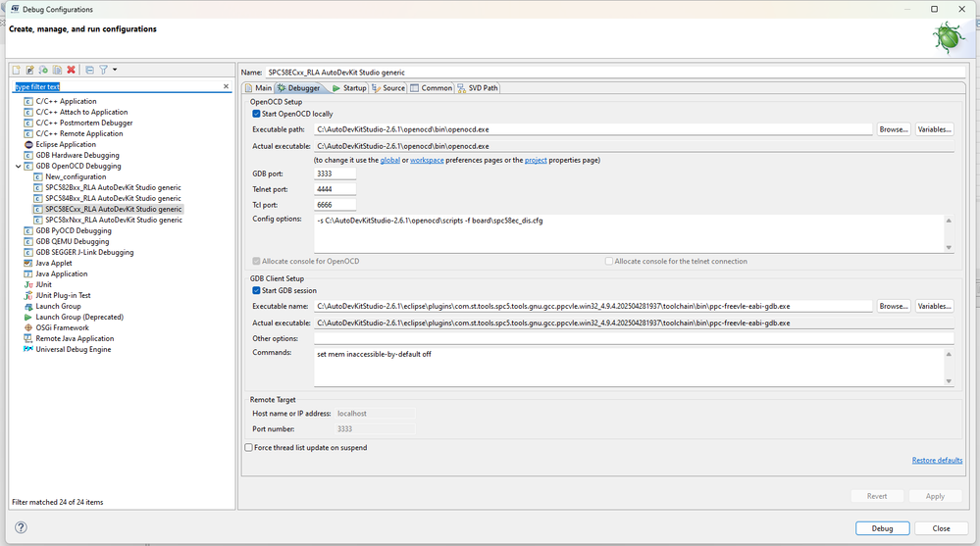Open the workspace preferences link
Image resolution: width=980 pixels, height=546 pixels.
coord(427,160)
